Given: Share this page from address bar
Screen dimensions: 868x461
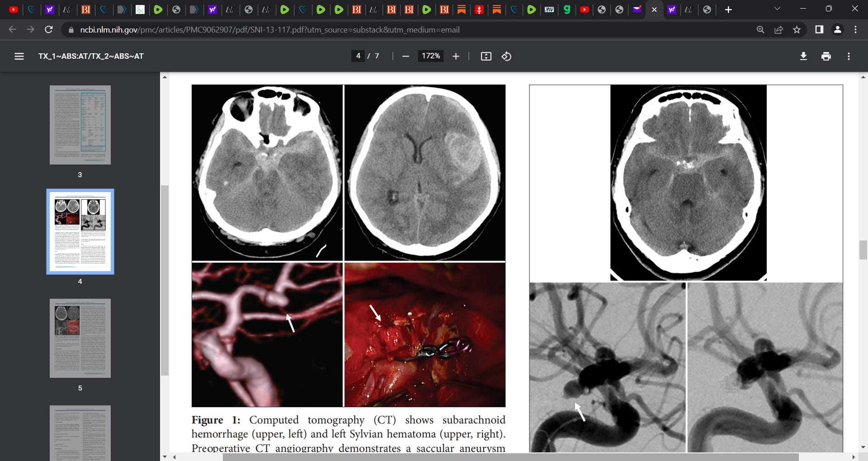Looking at the screenshot, I should tap(778, 30).
